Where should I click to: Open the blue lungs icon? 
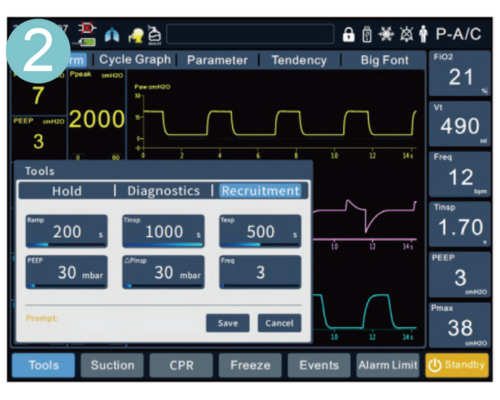tap(112, 35)
